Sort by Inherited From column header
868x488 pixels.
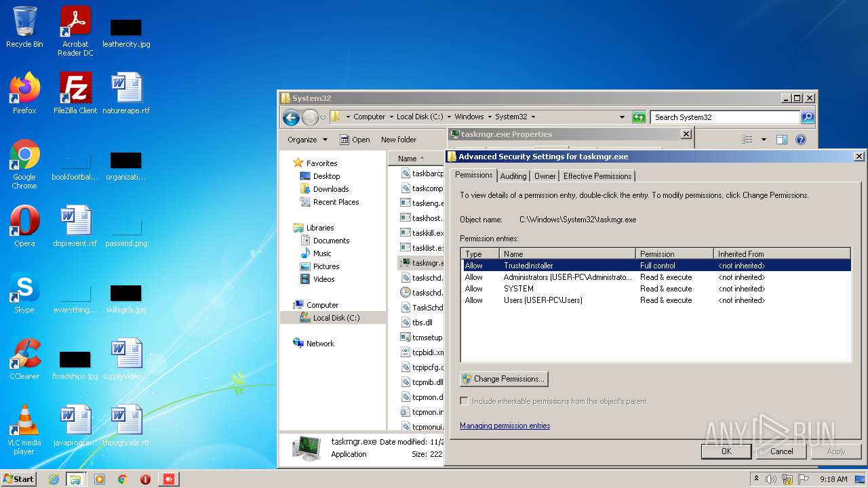click(x=782, y=253)
